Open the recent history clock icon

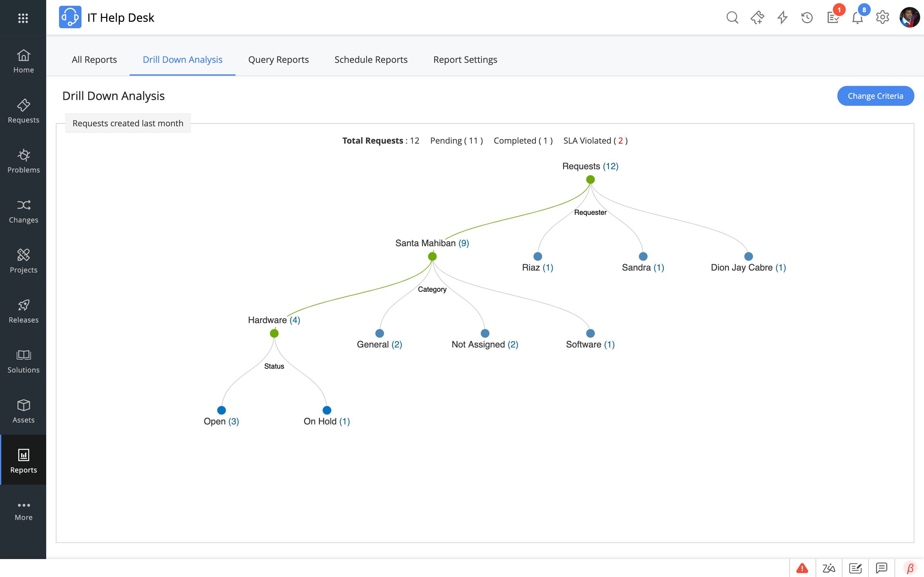click(807, 18)
